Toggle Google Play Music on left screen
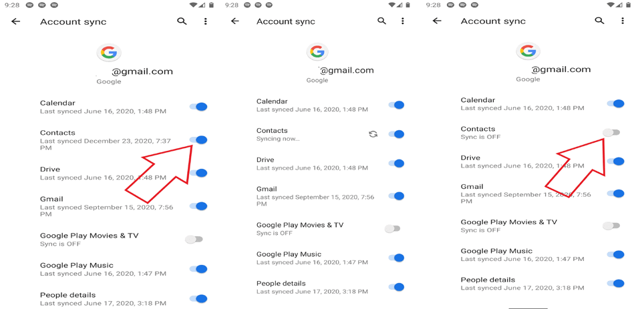This screenshot has width=644, height=309. (x=198, y=269)
